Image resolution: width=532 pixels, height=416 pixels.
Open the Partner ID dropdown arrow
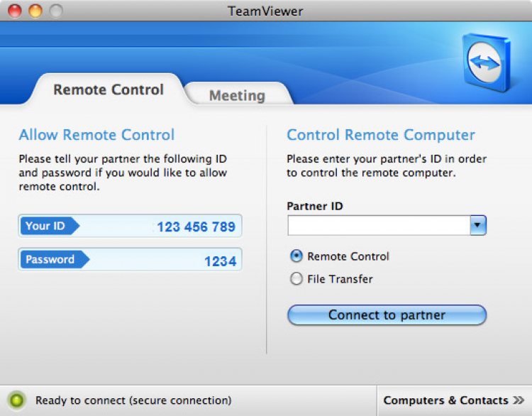[478, 225]
